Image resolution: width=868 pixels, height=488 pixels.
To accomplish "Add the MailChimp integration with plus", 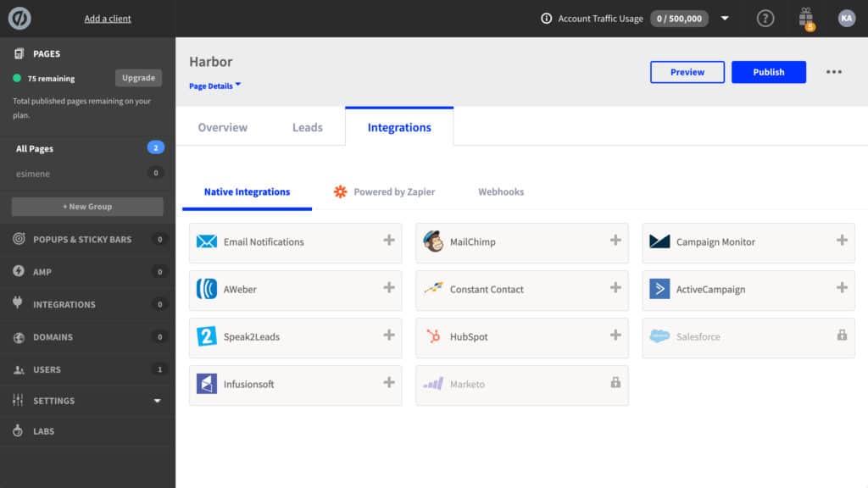I will click(x=615, y=240).
